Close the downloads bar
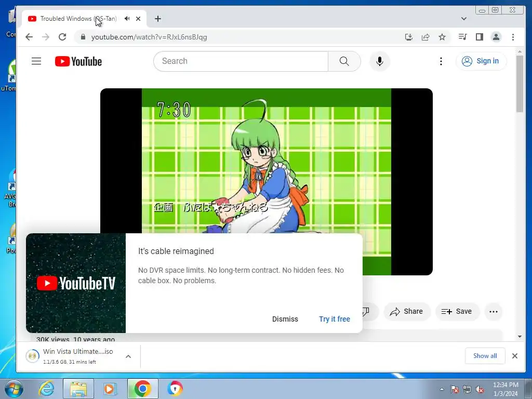532x399 pixels. pos(515,355)
